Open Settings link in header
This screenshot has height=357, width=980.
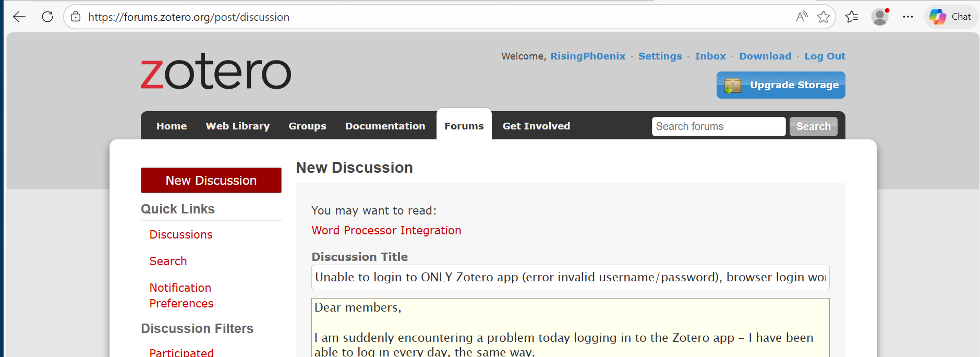pos(660,56)
